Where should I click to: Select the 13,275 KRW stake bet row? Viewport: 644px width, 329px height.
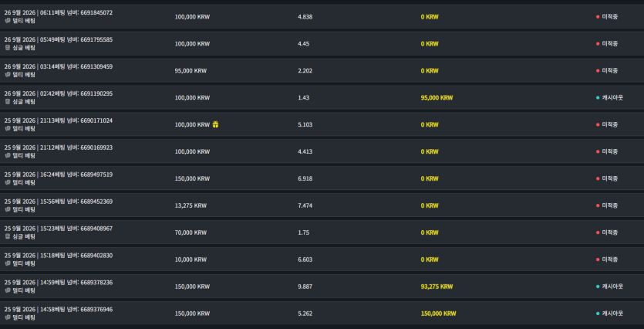point(322,205)
